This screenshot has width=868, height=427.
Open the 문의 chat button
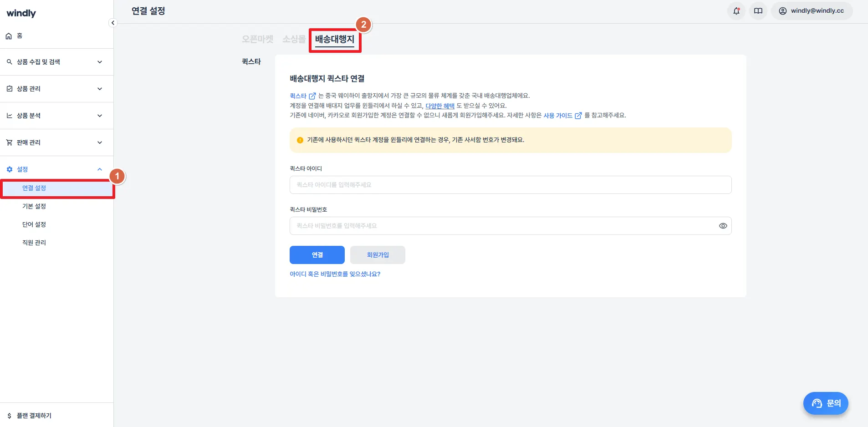pos(826,403)
